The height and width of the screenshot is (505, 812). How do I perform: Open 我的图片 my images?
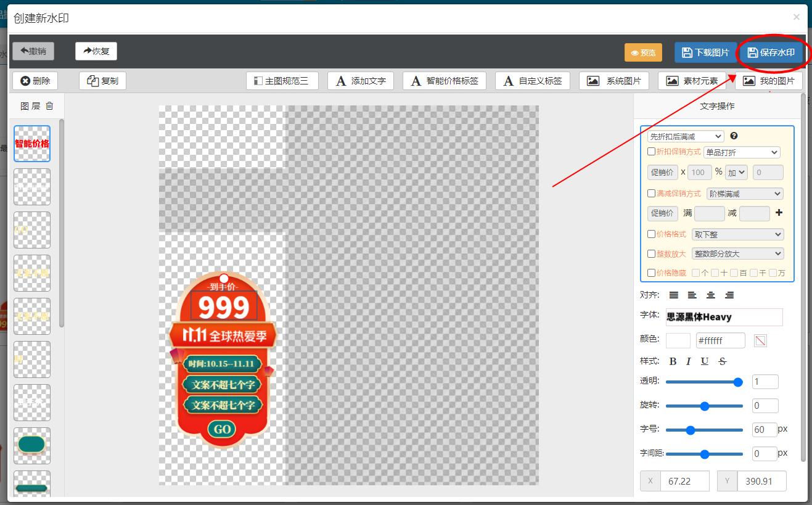click(768, 81)
